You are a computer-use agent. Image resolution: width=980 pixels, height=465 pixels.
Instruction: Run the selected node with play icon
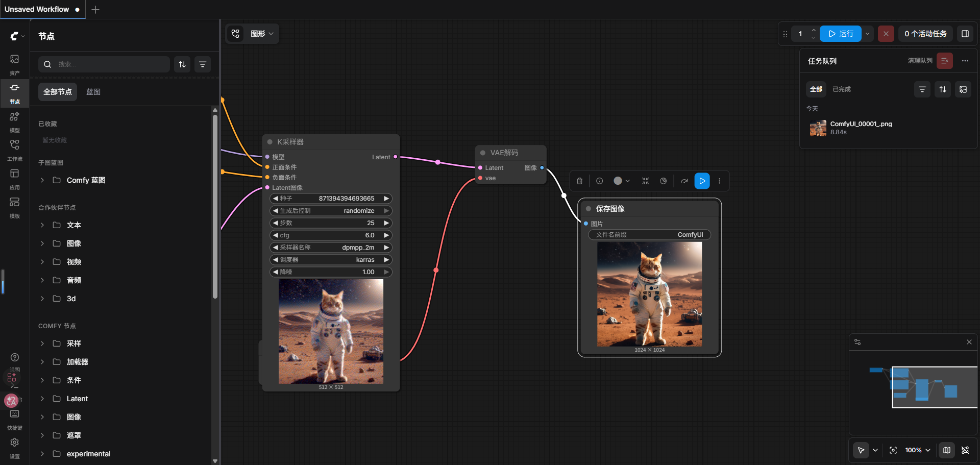coord(702,181)
